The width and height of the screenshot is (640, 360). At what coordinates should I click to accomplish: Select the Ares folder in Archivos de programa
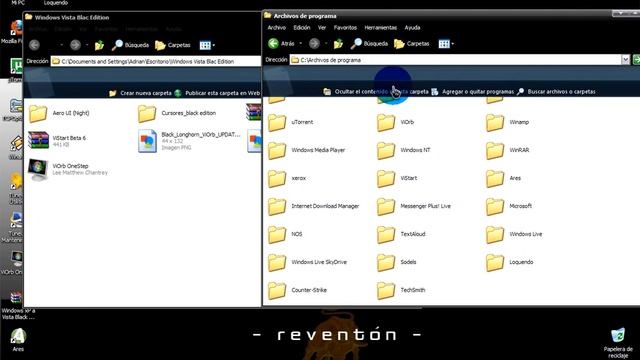click(x=503, y=178)
